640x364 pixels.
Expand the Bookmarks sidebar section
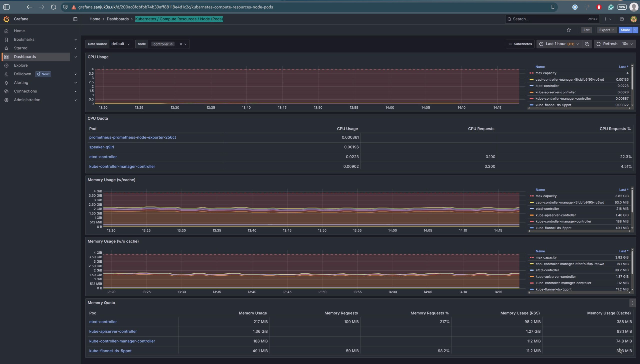[x=75, y=39]
